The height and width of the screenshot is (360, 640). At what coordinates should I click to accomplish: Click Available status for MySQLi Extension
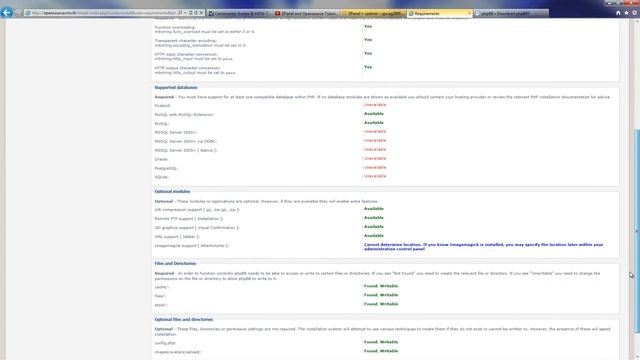pos(373,114)
